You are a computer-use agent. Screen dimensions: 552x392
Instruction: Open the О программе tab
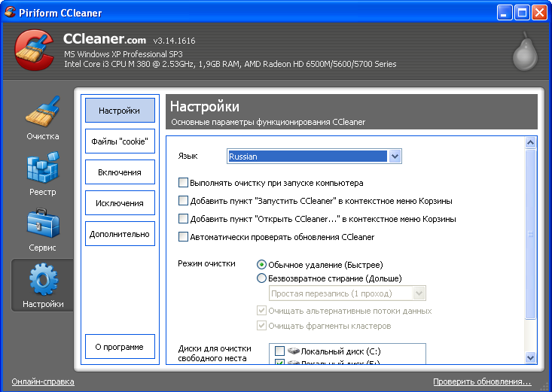(120, 347)
